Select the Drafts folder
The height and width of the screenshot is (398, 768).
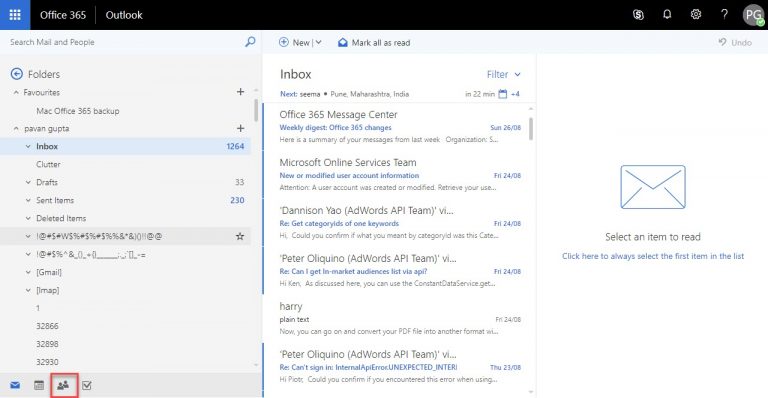pos(47,182)
